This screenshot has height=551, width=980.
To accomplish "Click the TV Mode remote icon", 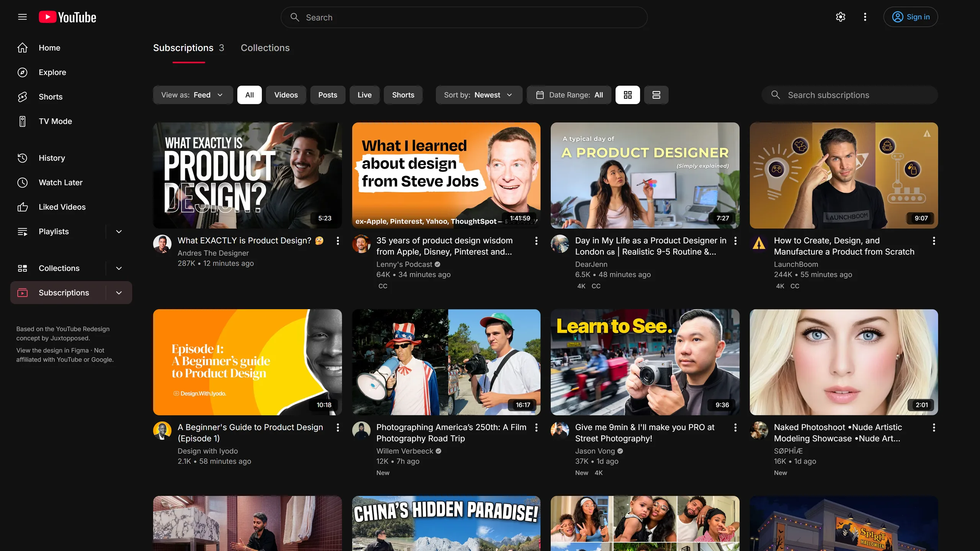I will (22, 121).
